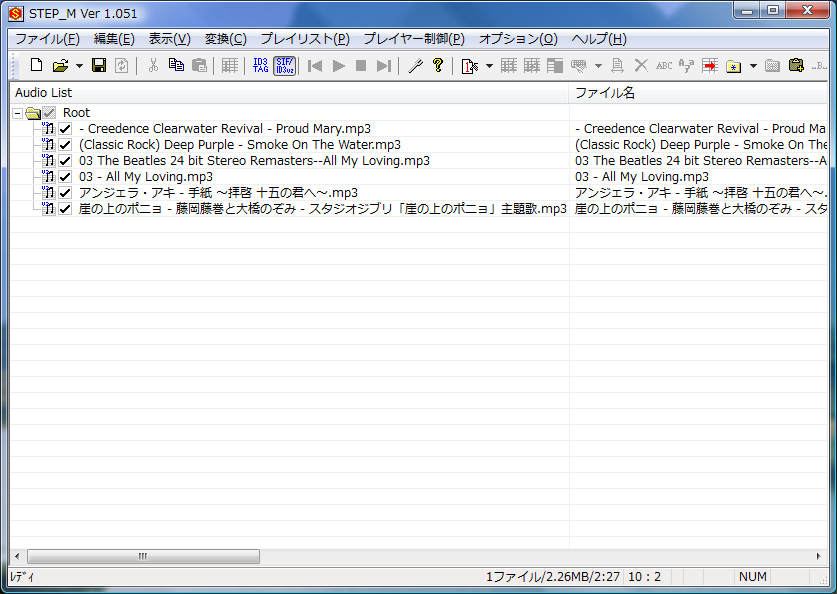Click the grayed split-panel table icon

click(555, 66)
